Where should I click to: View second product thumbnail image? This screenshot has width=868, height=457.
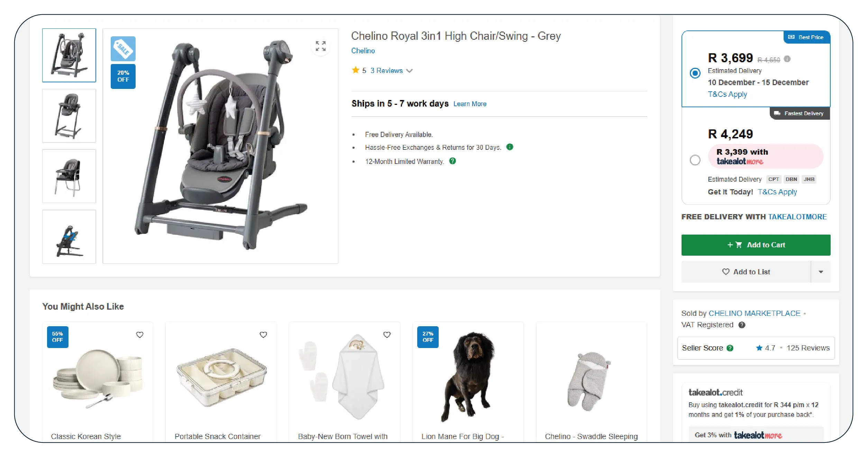69,116
